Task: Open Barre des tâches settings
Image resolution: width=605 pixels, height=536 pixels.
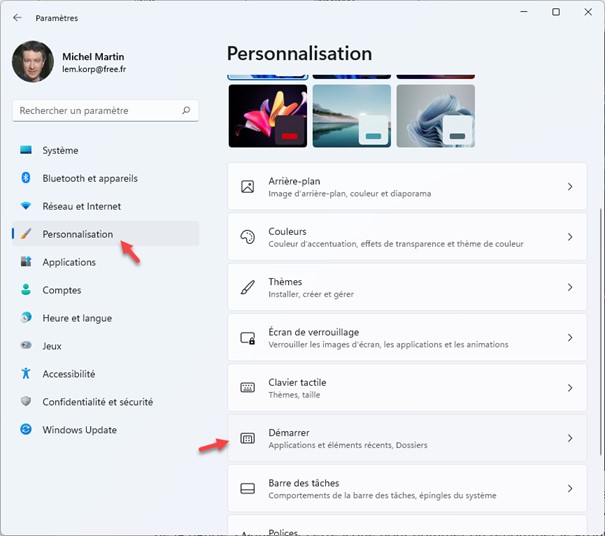Action: [x=406, y=488]
